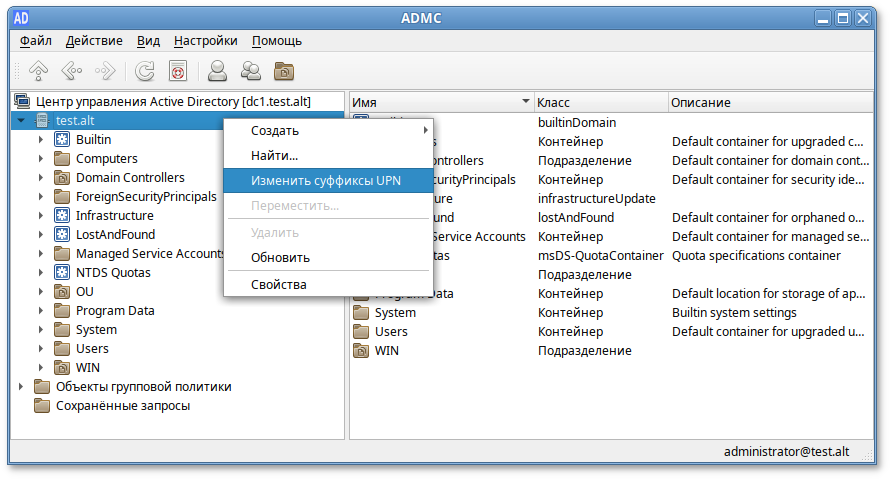Image resolution: width=890 pixels, height=479 pixels.
Task: Open the Создать submenu arrow
Action: click(x=425, y=131)
